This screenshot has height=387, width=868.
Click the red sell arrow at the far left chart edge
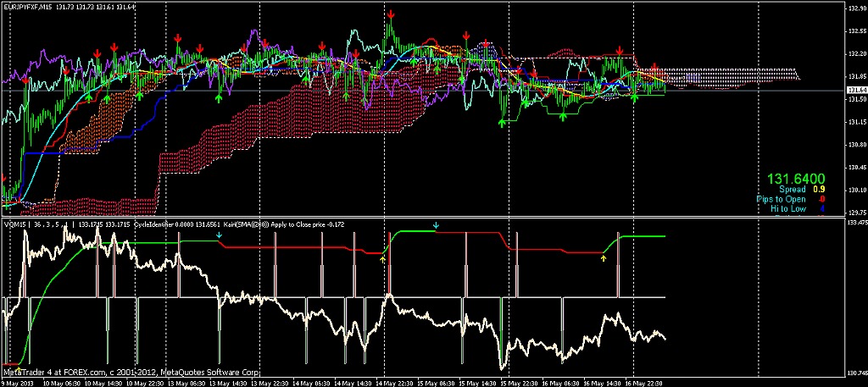click(x=3, y=180)
